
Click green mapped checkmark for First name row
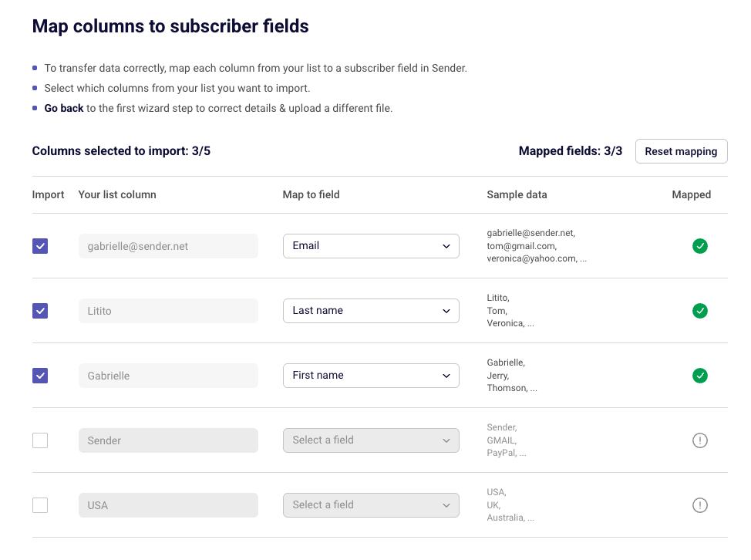point(700,376)
